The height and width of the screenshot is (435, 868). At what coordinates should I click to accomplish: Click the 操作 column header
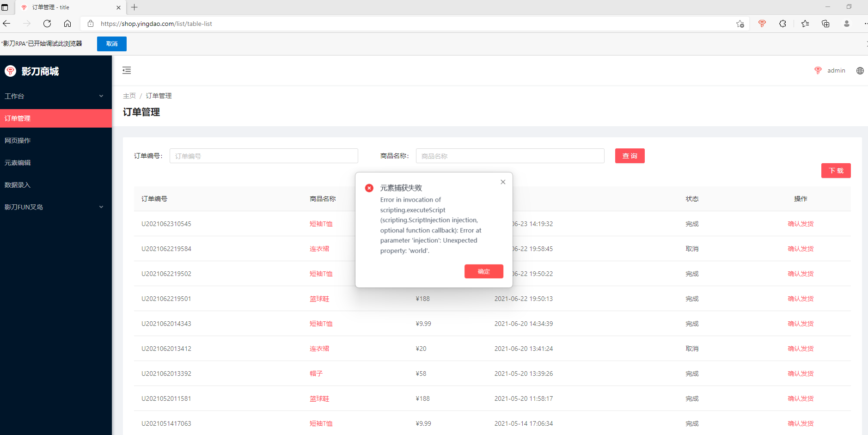[x=801, y=199]
